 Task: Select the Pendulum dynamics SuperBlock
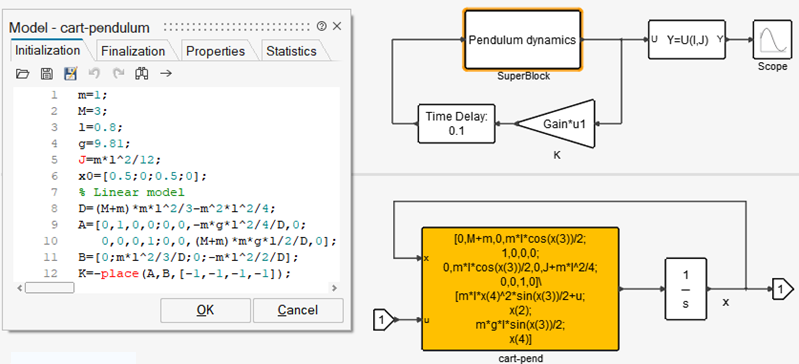522,40
